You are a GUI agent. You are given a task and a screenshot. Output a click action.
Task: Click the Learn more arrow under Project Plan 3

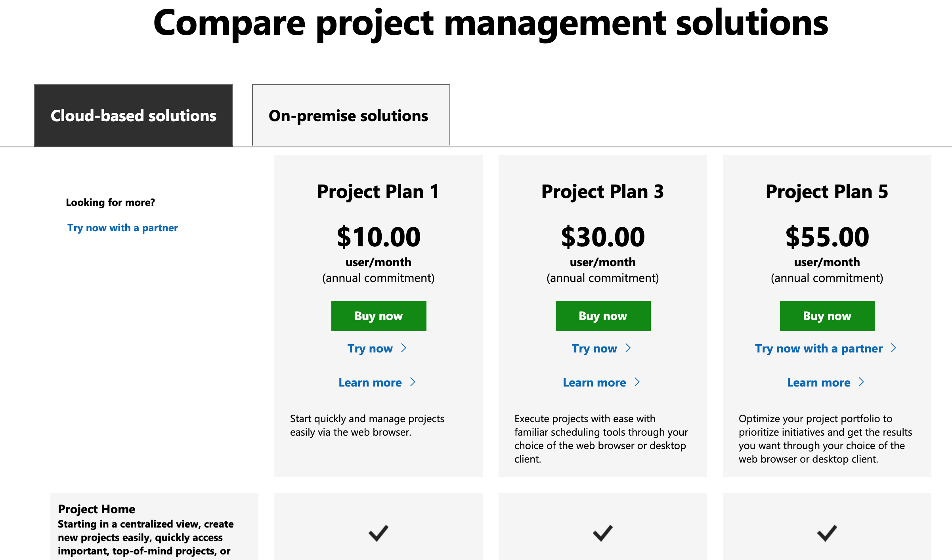pos(637,382)
